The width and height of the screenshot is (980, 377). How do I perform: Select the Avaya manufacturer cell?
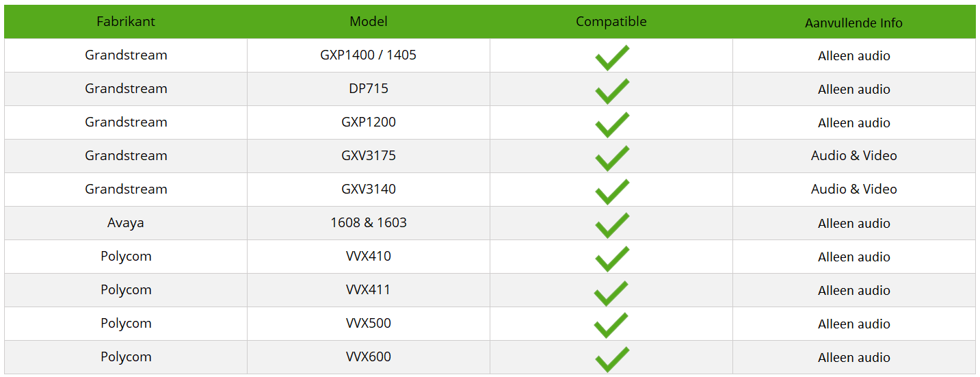click(x=126, y=223)
